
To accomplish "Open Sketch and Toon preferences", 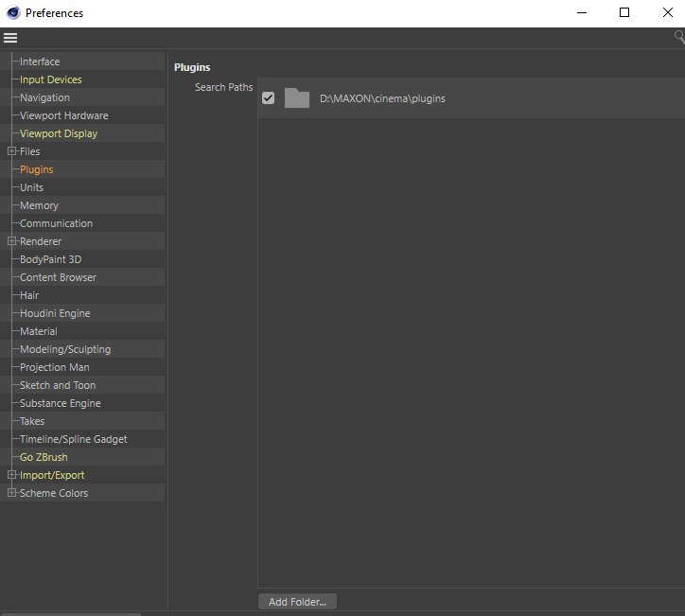I will coord(58,385).
